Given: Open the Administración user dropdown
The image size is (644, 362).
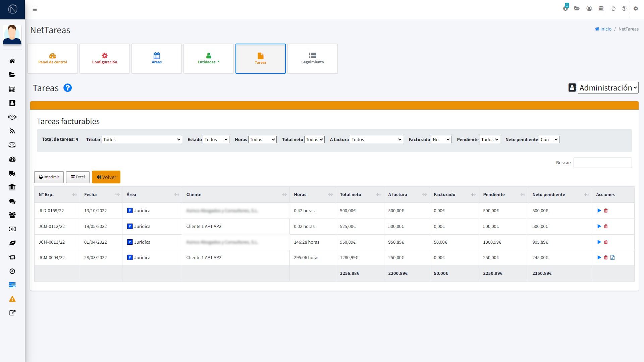Looking at the screenshot, I should click(608, 88).
